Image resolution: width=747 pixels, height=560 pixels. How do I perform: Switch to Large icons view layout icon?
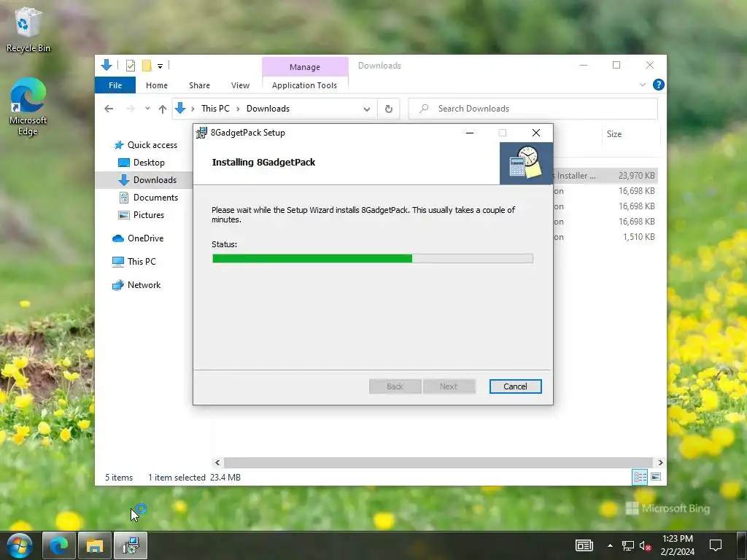coord(656,477)
